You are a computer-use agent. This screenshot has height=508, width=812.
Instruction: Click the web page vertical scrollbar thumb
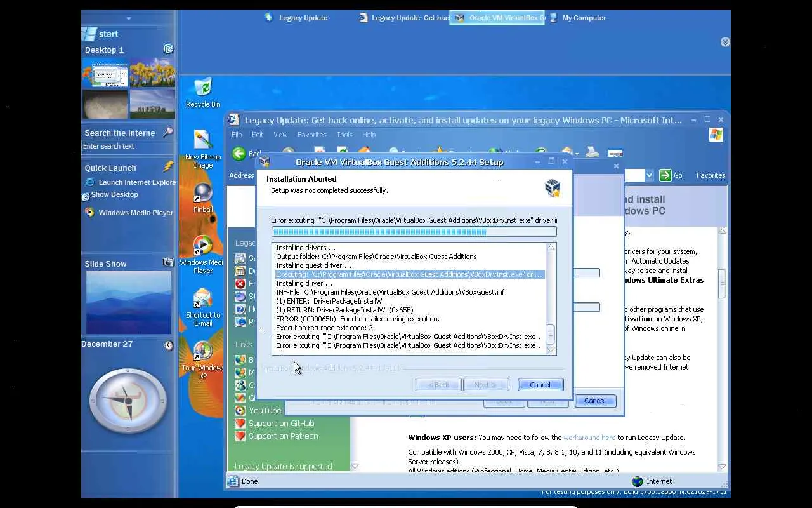722,283
